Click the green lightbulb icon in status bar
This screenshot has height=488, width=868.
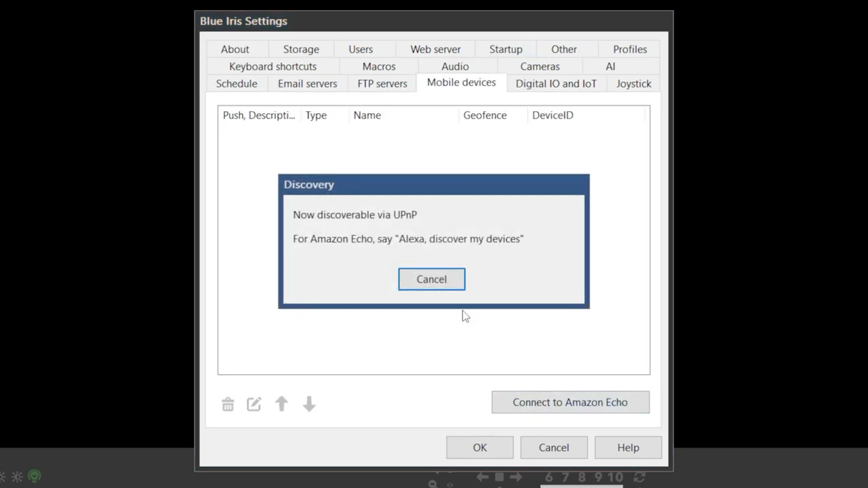pyautogui.click(x=34, y=477)
